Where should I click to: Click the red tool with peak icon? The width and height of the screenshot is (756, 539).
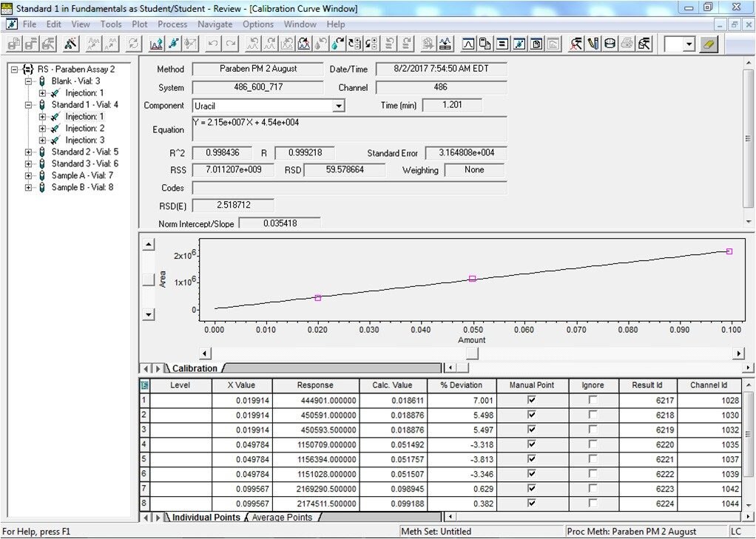[576, 44]
